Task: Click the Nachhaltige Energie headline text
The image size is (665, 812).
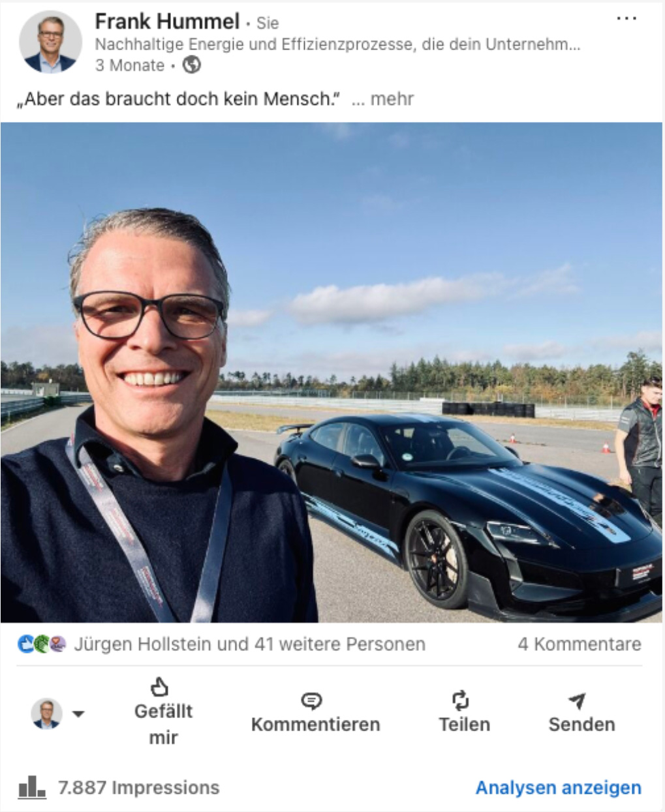Action: click(x=337, y=44)
